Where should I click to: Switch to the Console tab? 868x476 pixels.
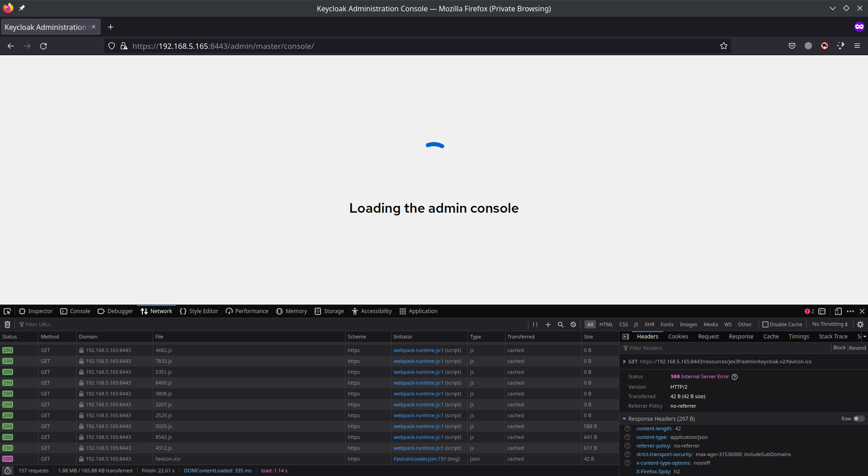click(75, 311)
